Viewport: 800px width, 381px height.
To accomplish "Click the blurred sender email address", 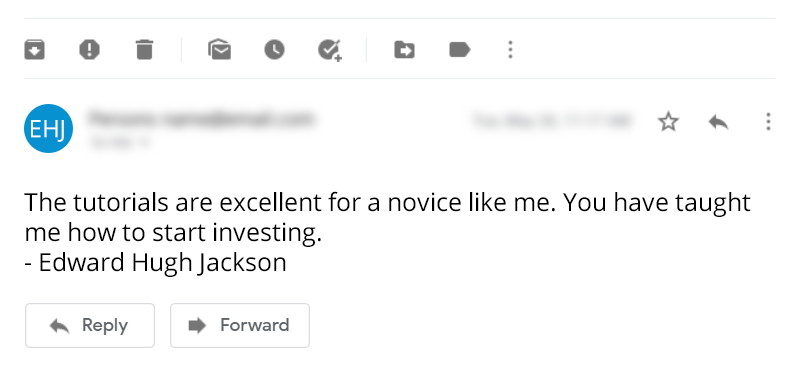I will point(201,119).
